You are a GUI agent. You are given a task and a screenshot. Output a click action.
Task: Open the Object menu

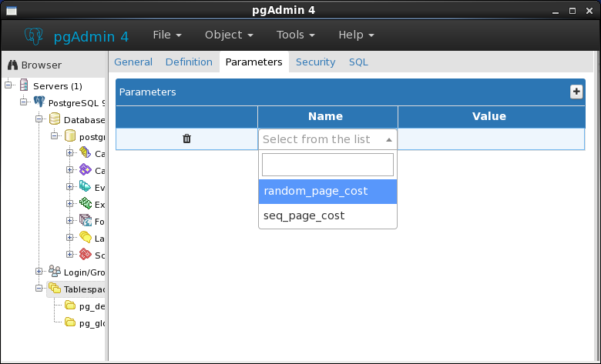coord(229,35)
